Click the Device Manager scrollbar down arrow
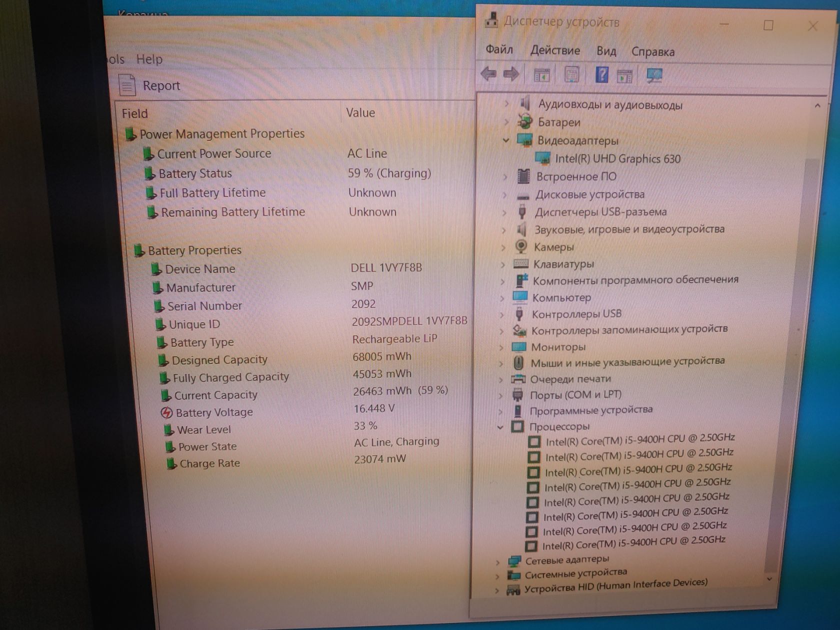840x630 pixels. pyautogui.click(x=770, y=578)
